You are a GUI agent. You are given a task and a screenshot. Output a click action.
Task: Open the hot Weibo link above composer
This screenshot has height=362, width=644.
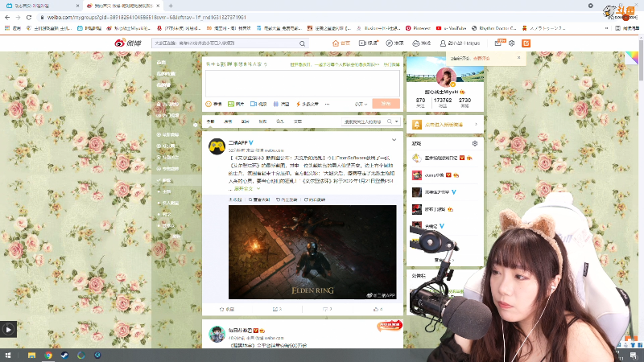point(391,64)
